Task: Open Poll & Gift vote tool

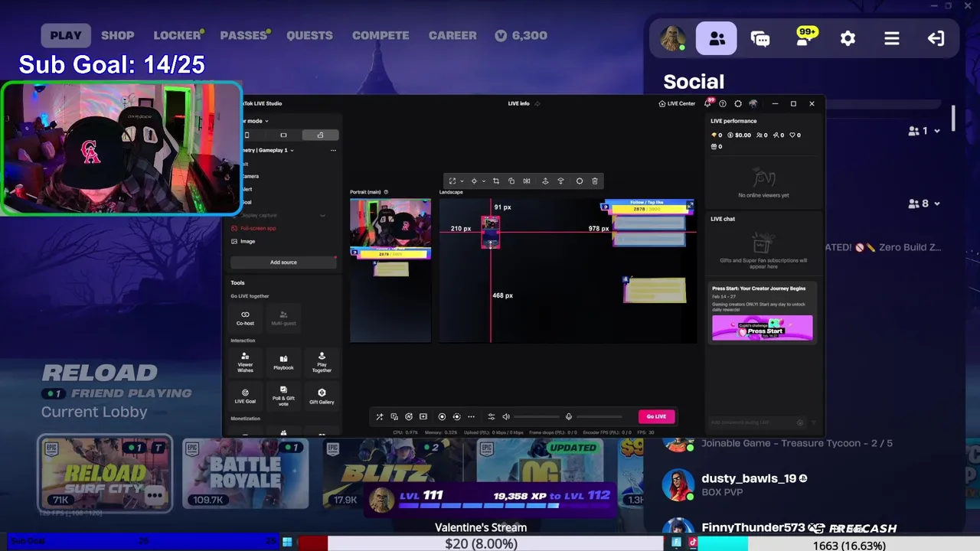Action: pos(283,396)
